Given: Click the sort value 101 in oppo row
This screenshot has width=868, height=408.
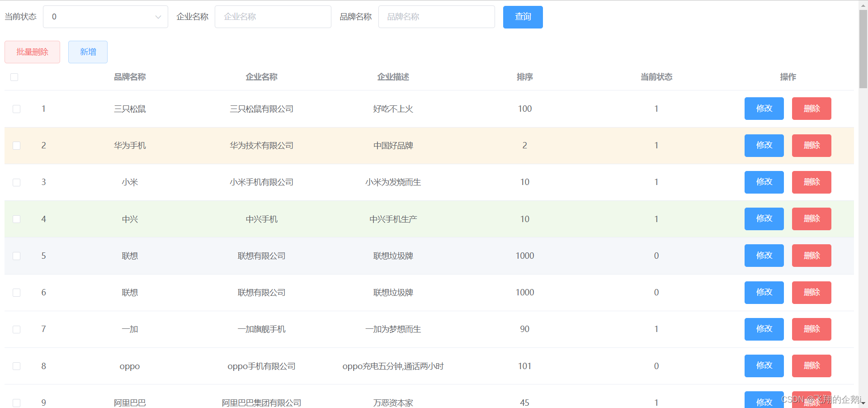Looking at the screenshot, I should (524, 366).
